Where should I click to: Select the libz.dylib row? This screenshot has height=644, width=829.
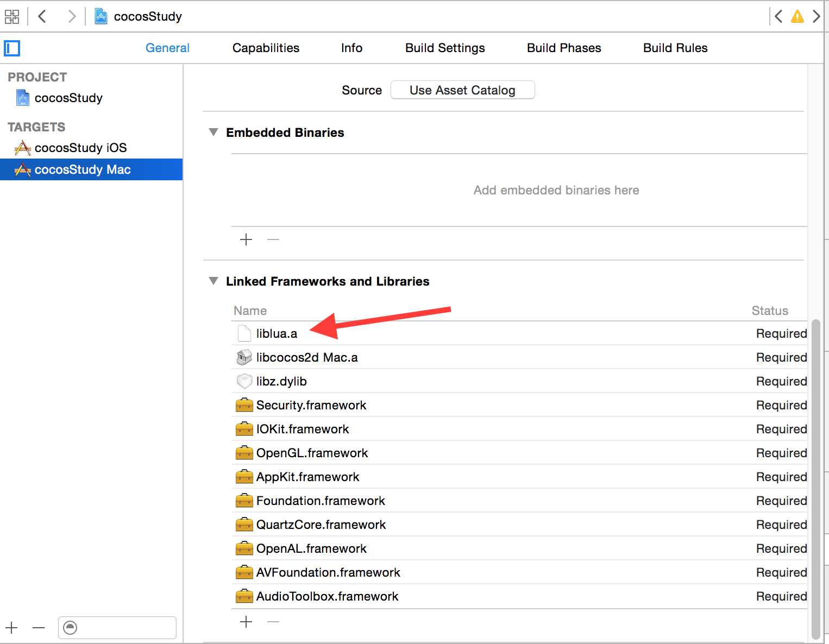coord(519,381)
